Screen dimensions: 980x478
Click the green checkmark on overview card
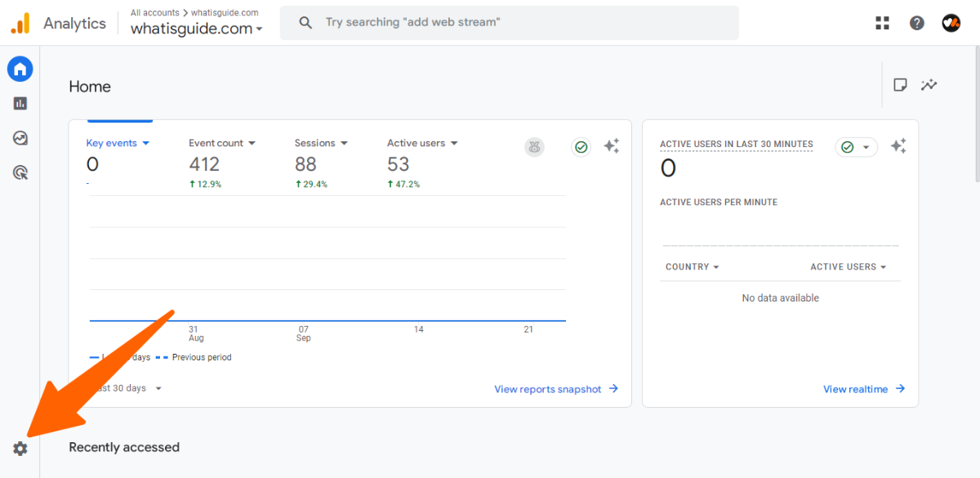(x=581, y=147)
